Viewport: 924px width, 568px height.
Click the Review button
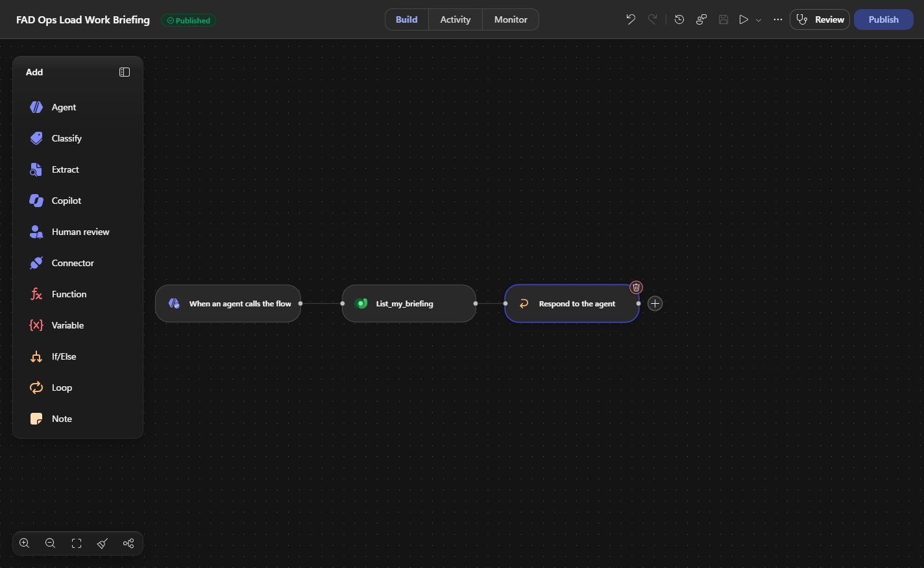(820, 19)
